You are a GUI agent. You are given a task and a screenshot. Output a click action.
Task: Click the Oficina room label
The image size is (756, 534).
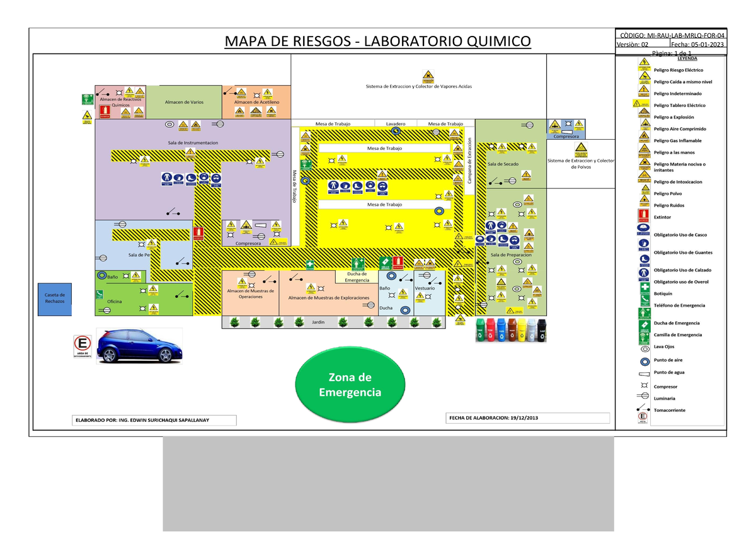(114, 302)
